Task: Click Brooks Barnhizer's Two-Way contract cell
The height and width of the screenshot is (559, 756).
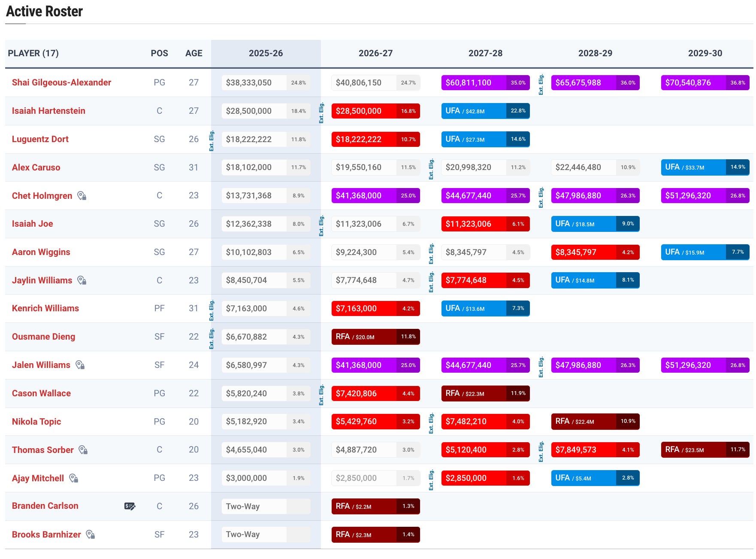Action: pos(243,535)
